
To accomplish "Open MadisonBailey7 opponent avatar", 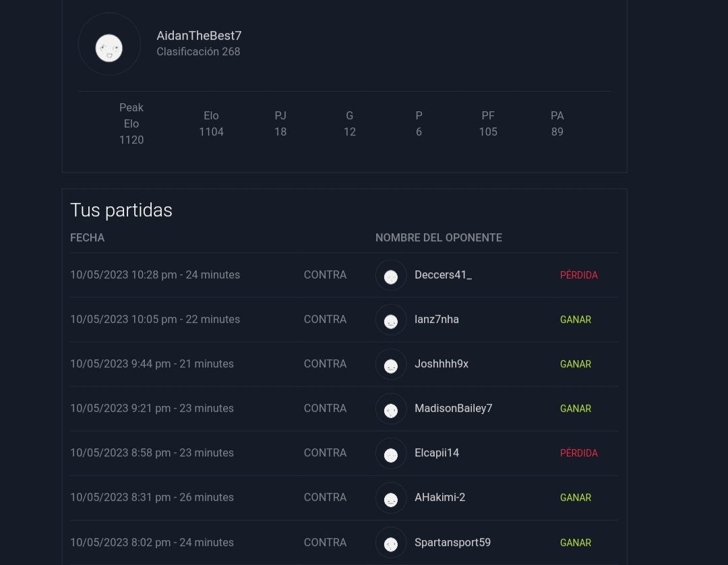I will click(391, 409).
